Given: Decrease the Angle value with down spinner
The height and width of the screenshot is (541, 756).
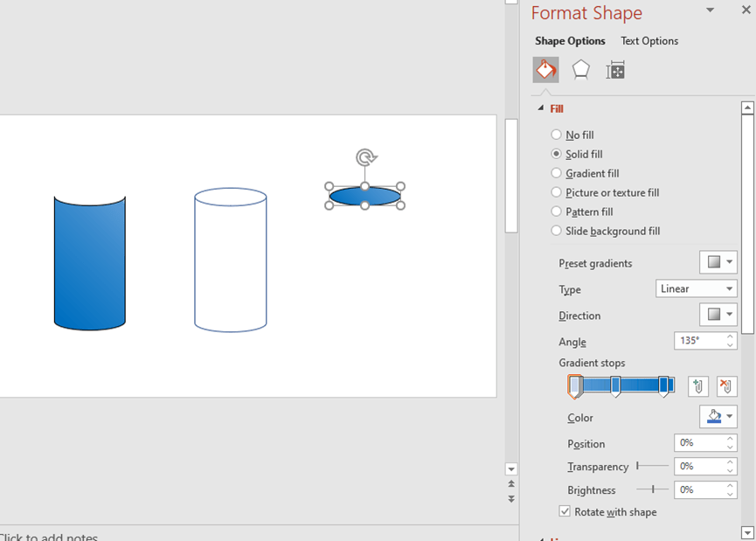Looking at the screenshot, I should coord(730,344).
